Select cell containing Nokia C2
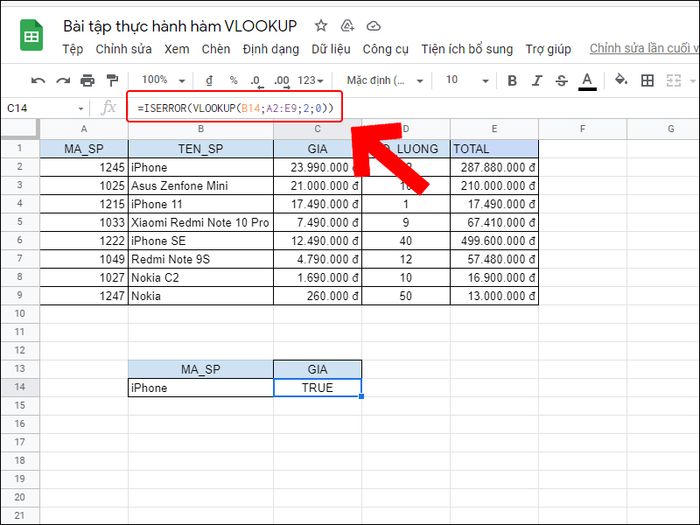700x525 pixels. [201, 277]
